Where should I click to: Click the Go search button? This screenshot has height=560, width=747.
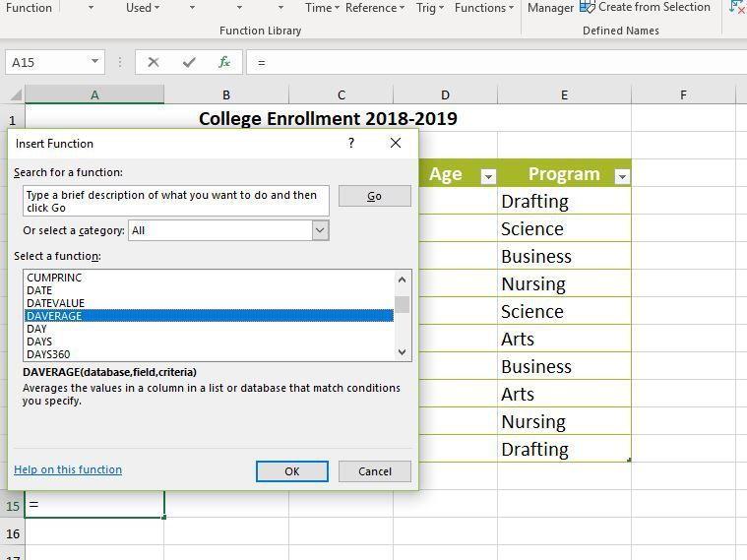coord(374,196)
